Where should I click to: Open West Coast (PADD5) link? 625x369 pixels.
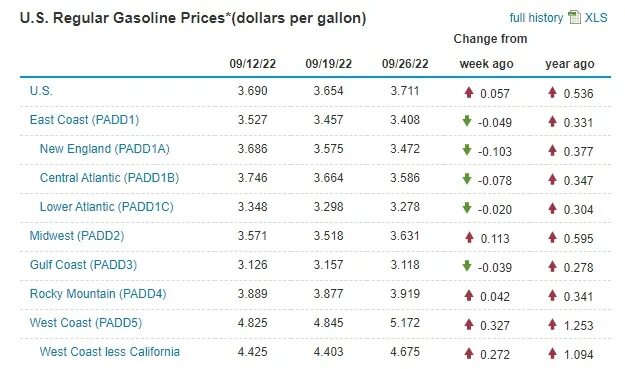[86, 323]
